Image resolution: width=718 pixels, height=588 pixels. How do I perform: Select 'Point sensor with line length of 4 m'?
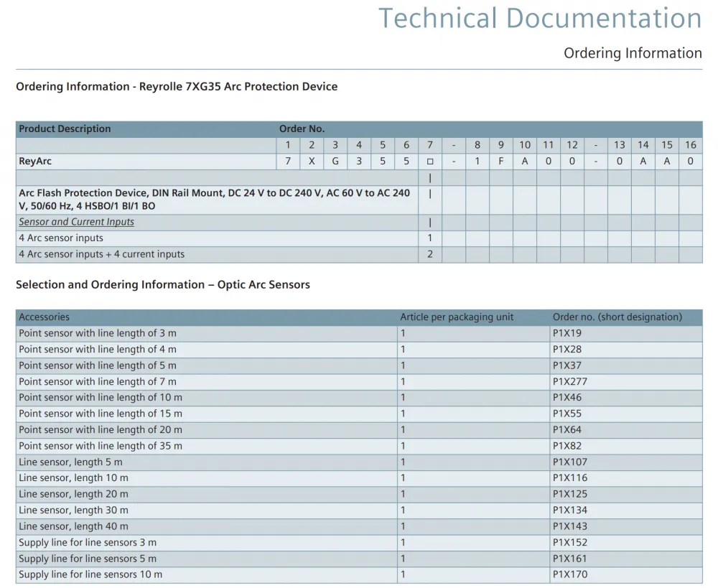(98, 350)
